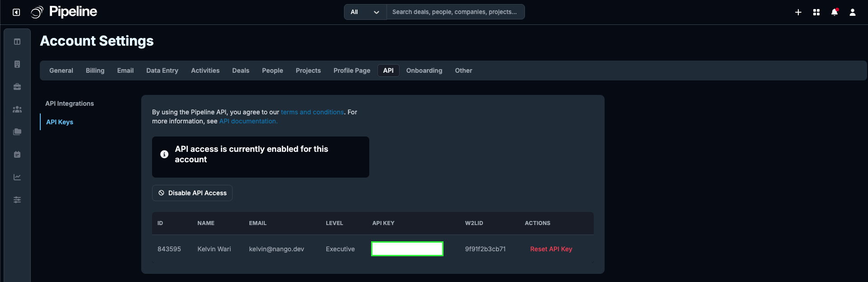
Task: Open the notifications bell
Action: tap(835, 12)
